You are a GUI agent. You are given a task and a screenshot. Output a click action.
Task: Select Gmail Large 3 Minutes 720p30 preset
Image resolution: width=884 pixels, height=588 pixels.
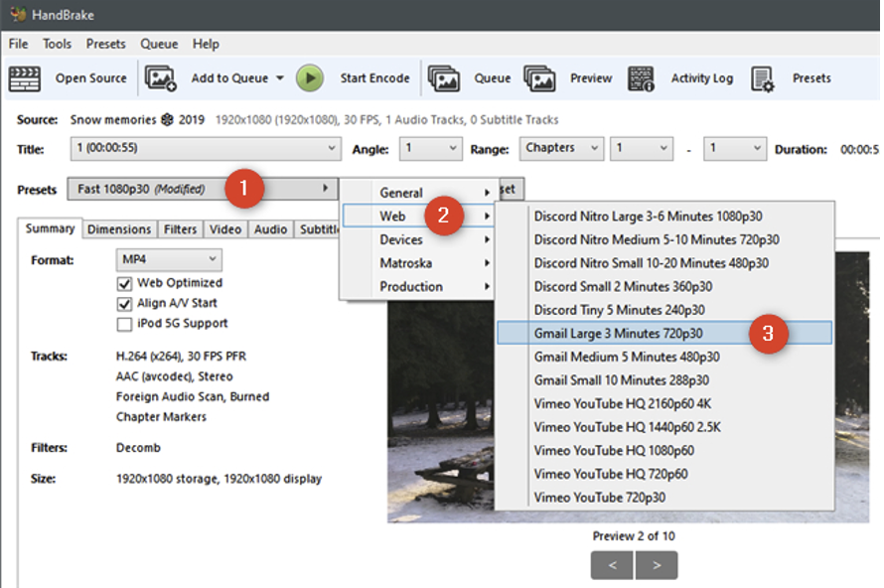(x=664, y=333)
